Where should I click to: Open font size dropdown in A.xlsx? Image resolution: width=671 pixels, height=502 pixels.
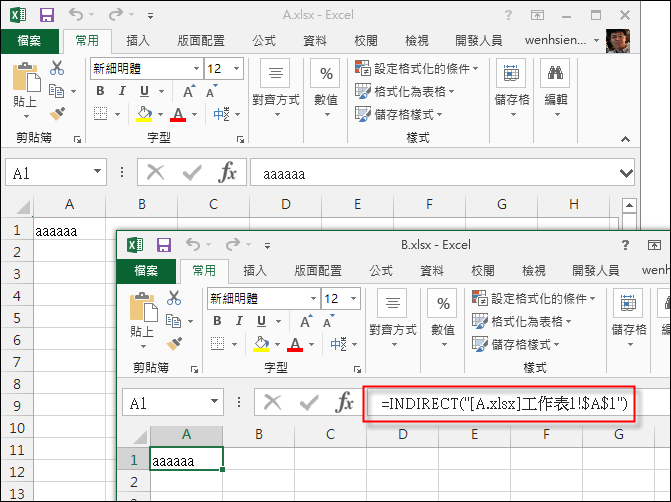pyautogui.click(x=236, y=68)
